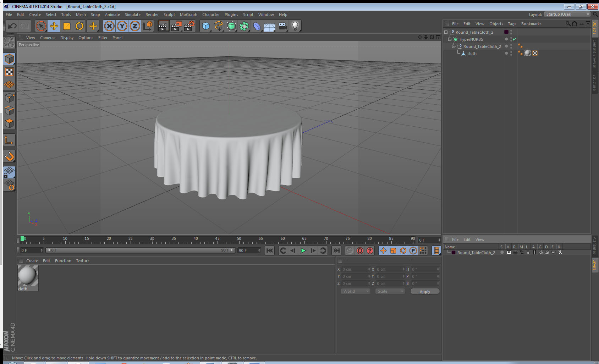
Task: Play the animation forward
Action: (x=303, y=250)
